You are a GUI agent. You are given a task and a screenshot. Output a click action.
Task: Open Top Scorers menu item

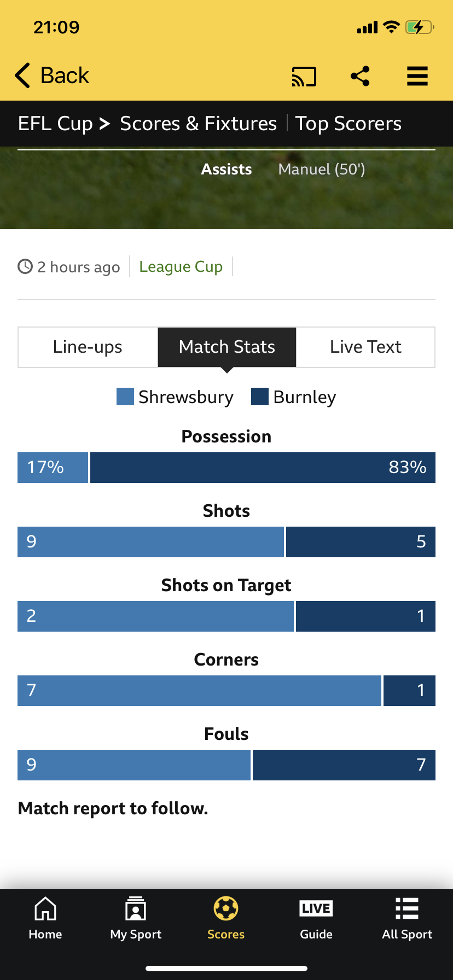pos(349,124)
